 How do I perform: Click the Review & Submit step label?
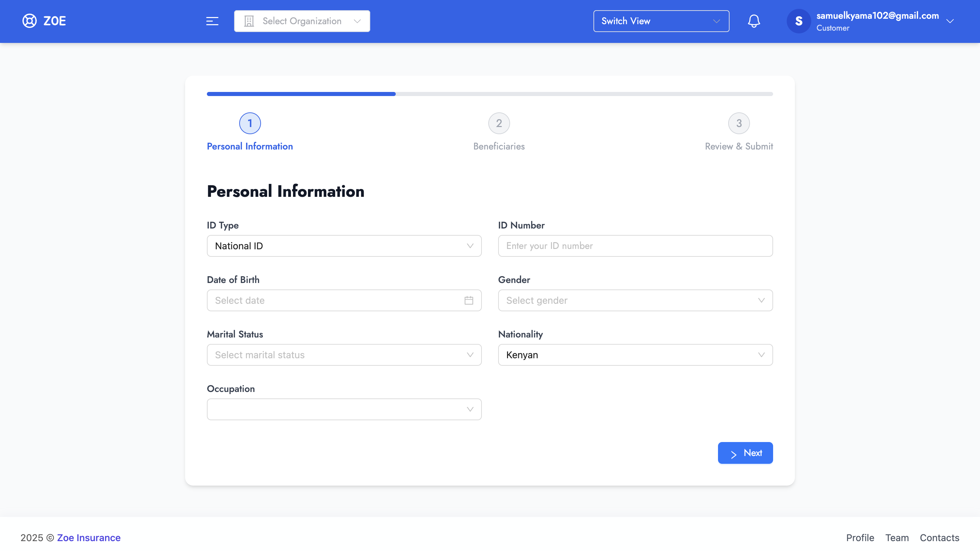(x=739, y=146)
